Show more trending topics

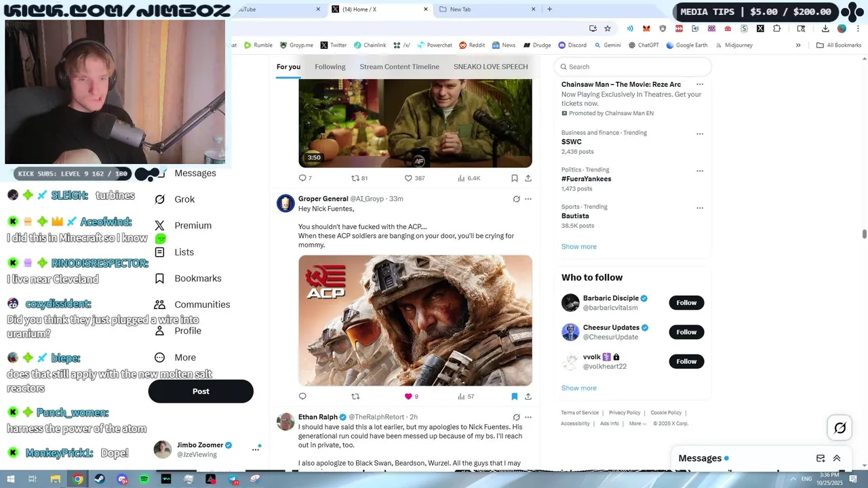point(578,247)
